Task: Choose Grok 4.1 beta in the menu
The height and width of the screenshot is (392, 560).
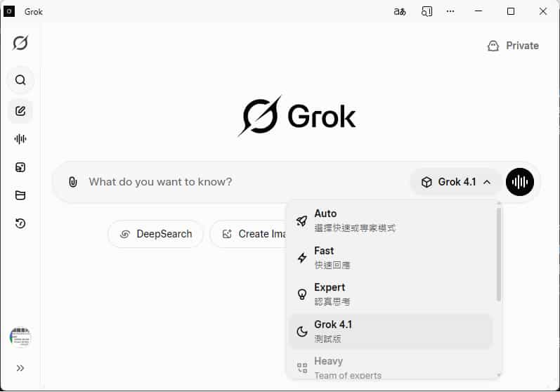Action: tap(391, 332)
